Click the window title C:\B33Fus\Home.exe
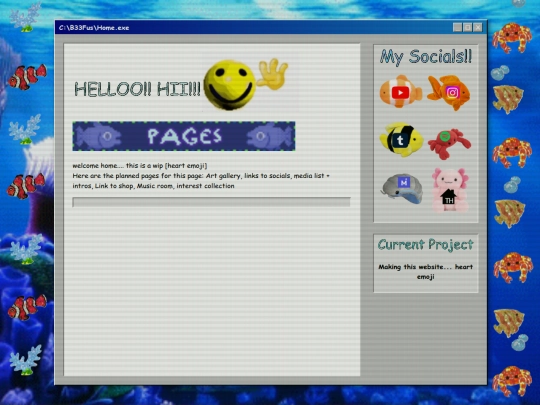The height and width of the screenshot is (405, 540). (94, 28)
